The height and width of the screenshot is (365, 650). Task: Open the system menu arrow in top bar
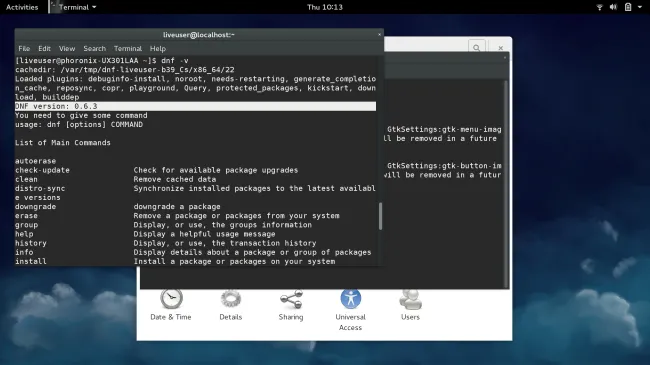point(640,7)
